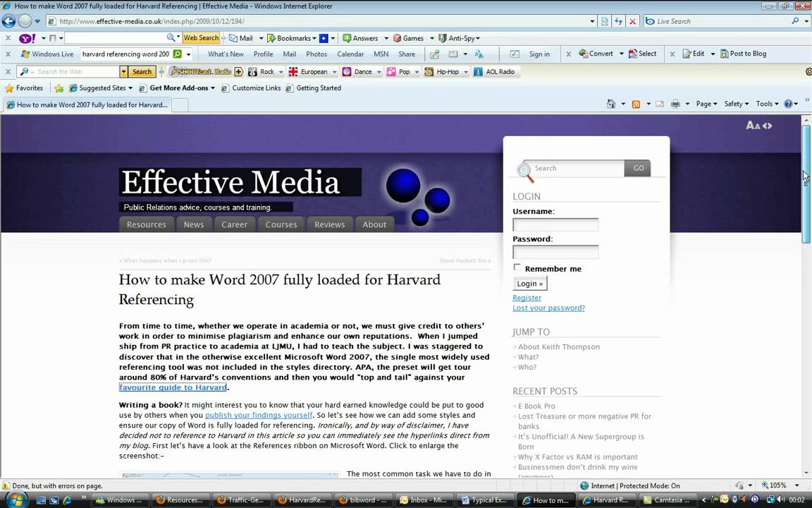Click the blue plus add-bookmark icon
The image size is (812, 508).
click(324, 38)
